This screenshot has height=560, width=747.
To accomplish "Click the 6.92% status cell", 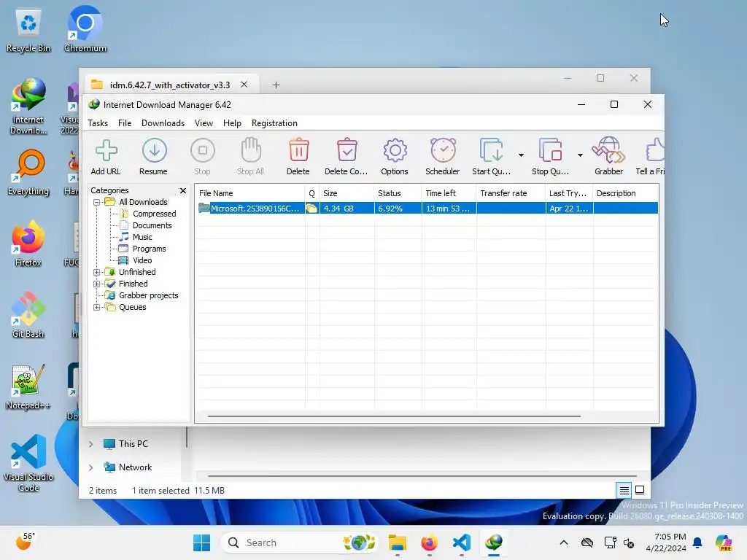I will coord(398,208).
